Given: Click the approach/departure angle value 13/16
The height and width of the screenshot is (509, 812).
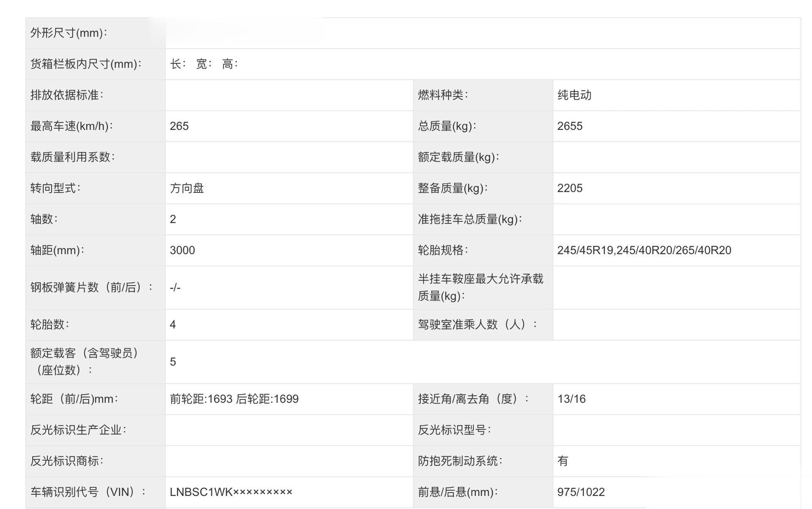Looking at the screenshot, I should (571, 399).
